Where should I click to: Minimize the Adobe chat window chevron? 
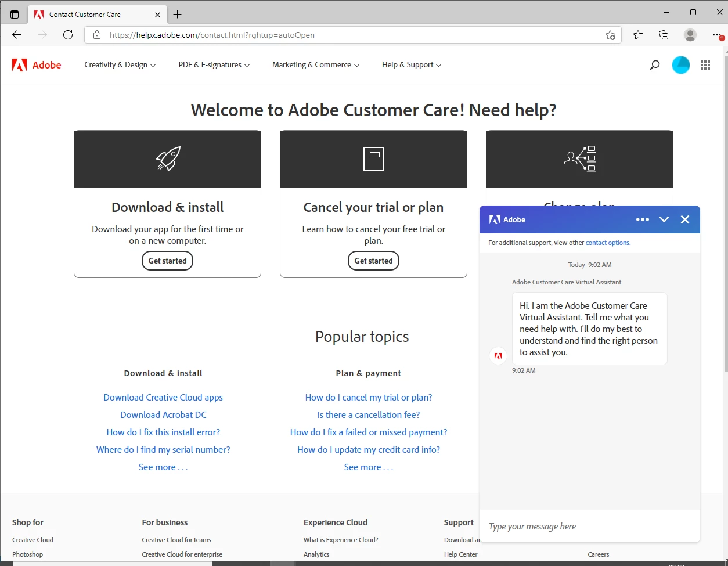pyautogui.click(x=664, y=219)
